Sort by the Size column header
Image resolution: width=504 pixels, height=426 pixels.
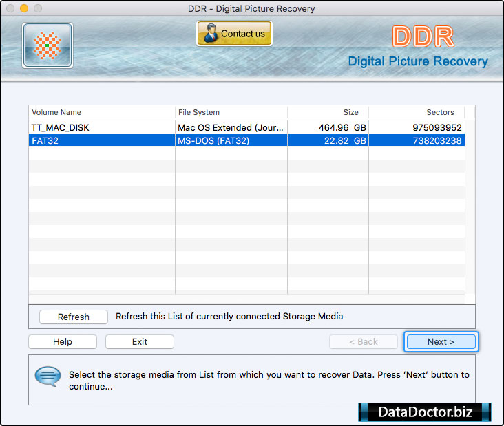(x=328, y=112)
